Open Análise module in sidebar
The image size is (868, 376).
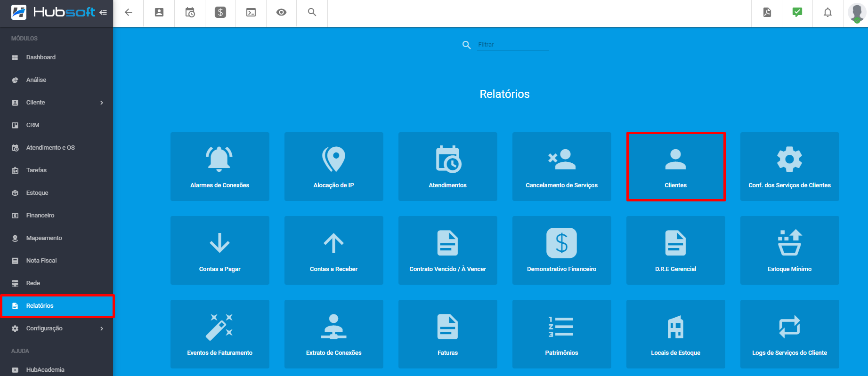click(x=57, y=80)
